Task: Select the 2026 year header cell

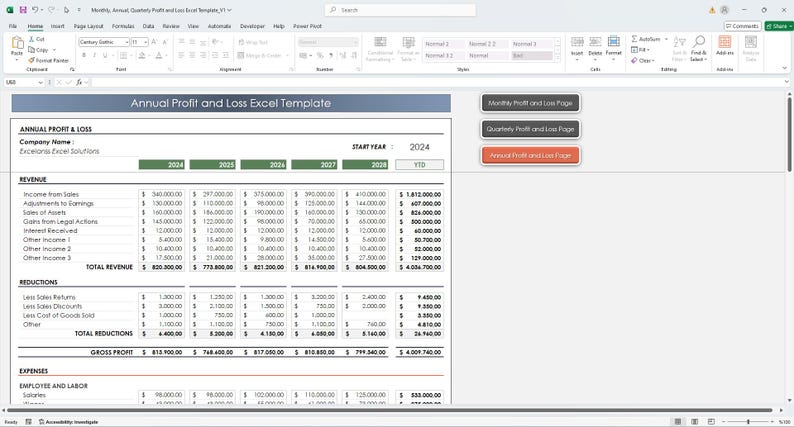Action: tap(263, 165)
